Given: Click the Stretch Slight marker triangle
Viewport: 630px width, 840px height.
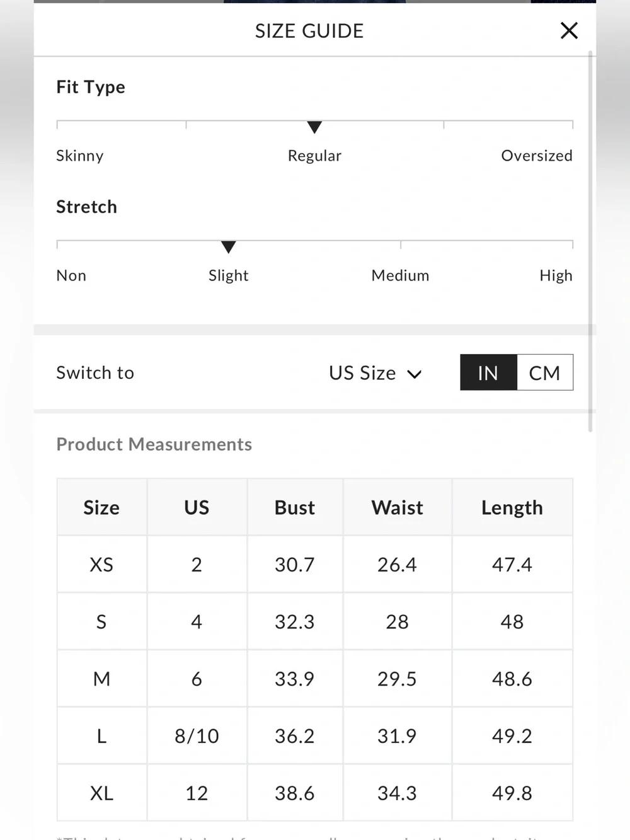Looking at the screenshot, I should (x=229, y=247).
